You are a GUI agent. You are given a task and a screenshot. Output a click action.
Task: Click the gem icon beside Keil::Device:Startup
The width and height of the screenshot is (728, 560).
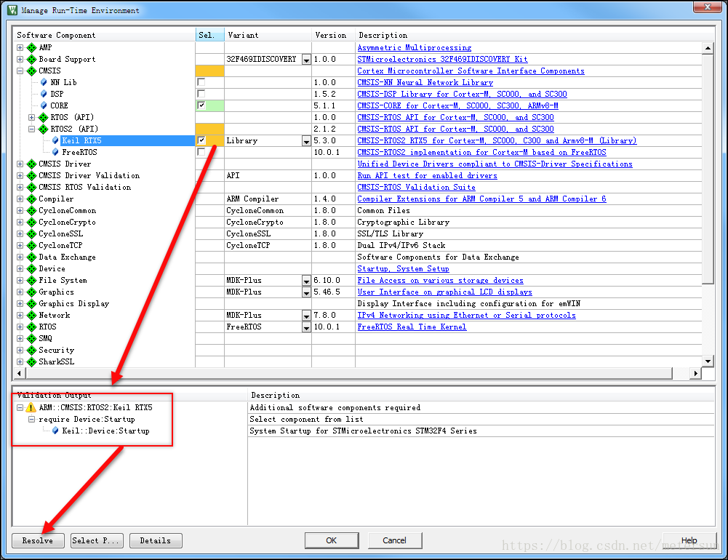point(55,431)
